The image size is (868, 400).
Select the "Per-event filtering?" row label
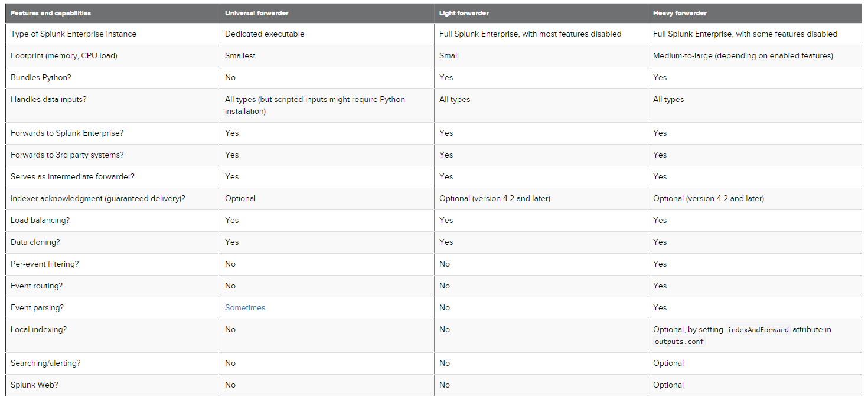click(45, 264)
